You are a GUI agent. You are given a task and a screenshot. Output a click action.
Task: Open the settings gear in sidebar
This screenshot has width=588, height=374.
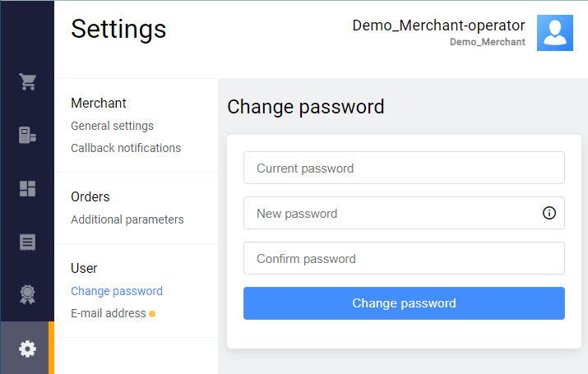(x=27, y=349)
